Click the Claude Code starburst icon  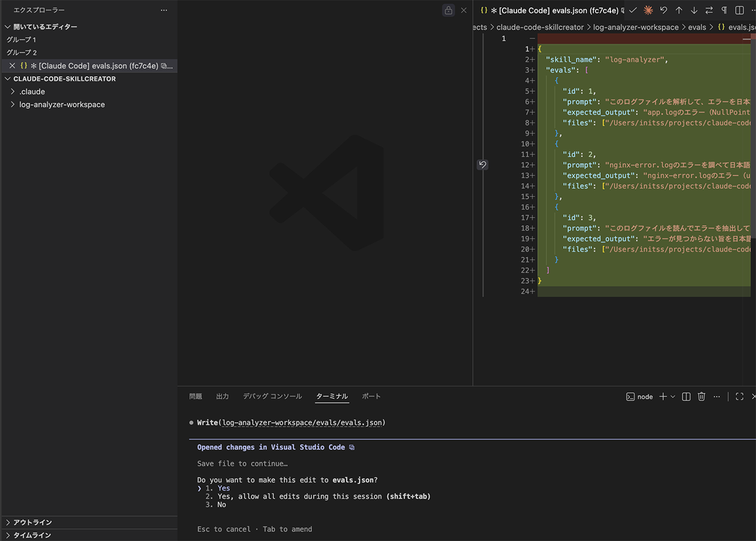click(648, 10)
